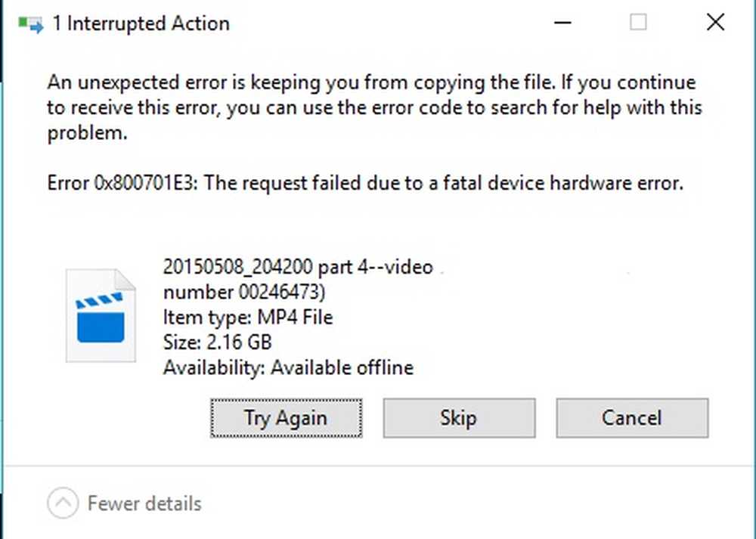This screenshot has height=539, width=756.
Task: Click the 'fatal device hardware error' phrase
Action: click(x=562, y=183)
